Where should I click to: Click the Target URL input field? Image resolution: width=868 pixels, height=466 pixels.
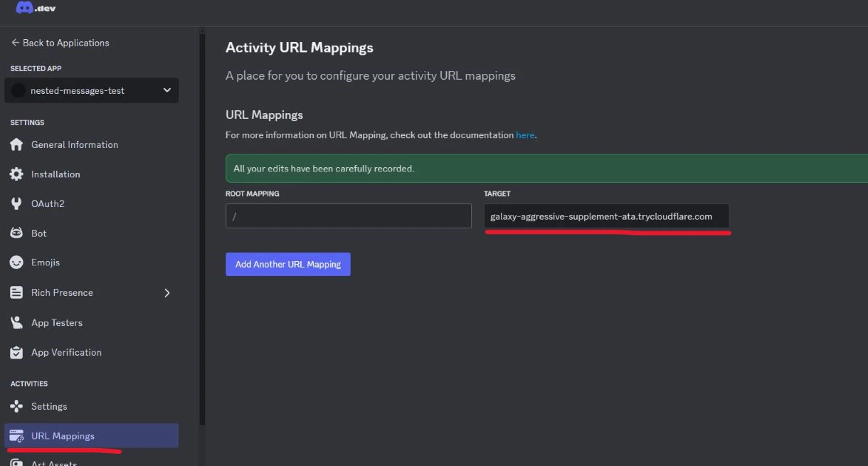[607, 216]
